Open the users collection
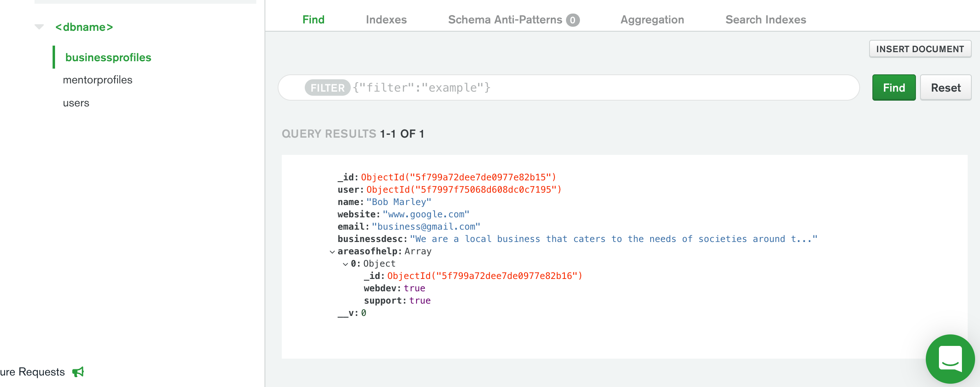980x387 pixels. (76, 103)
